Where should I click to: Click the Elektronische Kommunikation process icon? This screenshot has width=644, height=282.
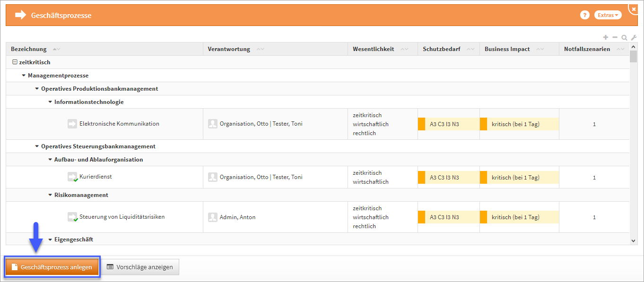(72, 124)
